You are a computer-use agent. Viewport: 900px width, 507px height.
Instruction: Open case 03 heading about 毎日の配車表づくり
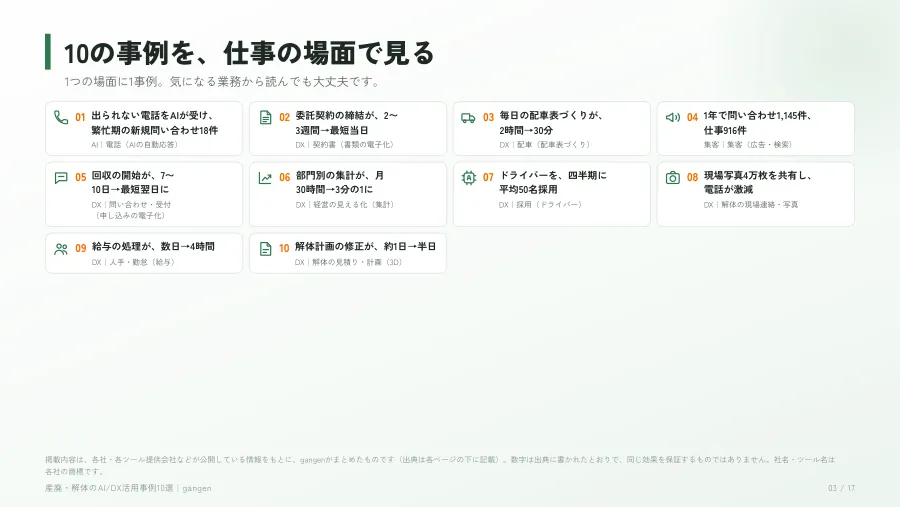tap(551, 123)
